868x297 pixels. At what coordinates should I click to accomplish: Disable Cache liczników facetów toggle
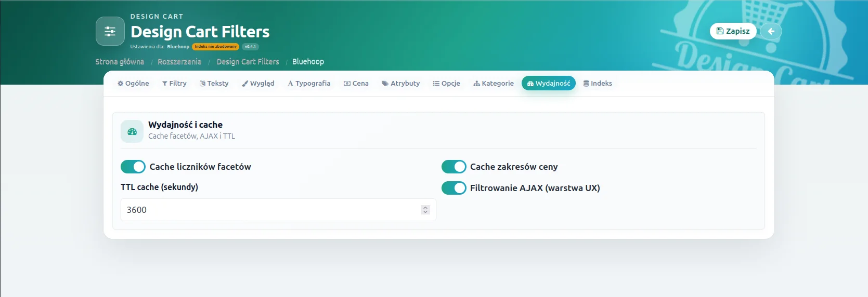[x=133, y=167]
